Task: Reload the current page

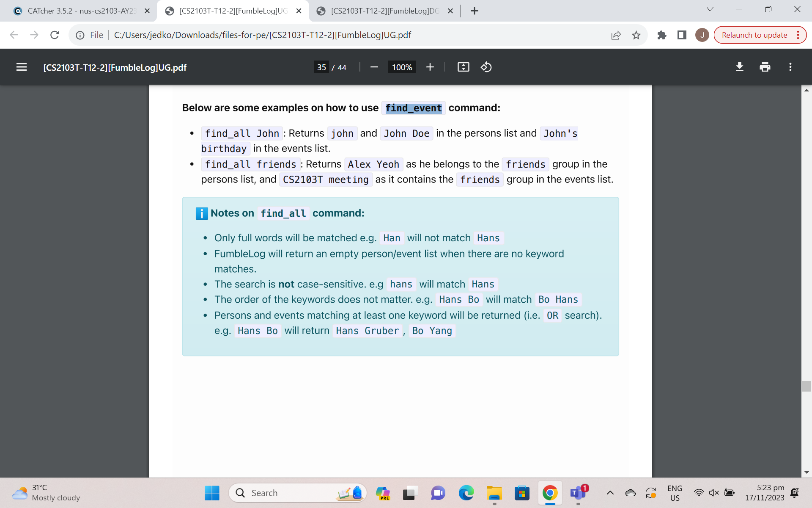Action: [x=55, y=35]
